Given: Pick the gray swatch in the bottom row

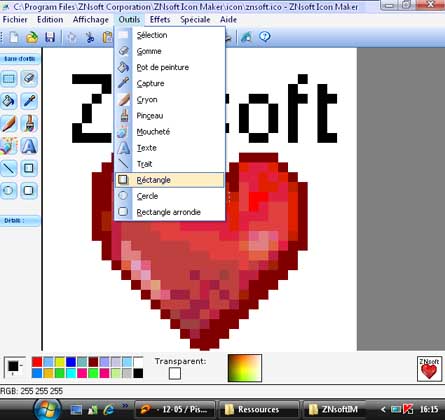Looking at the screenshot, I should pos(127,373).
